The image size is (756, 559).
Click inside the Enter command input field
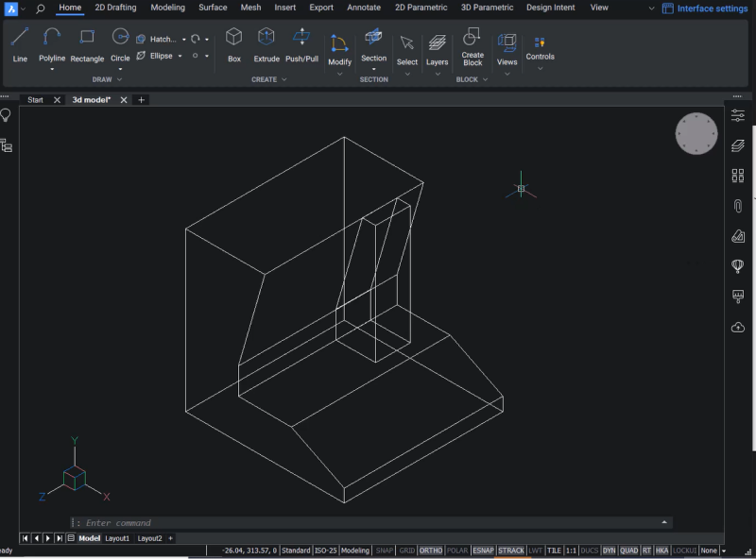click(283, 522)
